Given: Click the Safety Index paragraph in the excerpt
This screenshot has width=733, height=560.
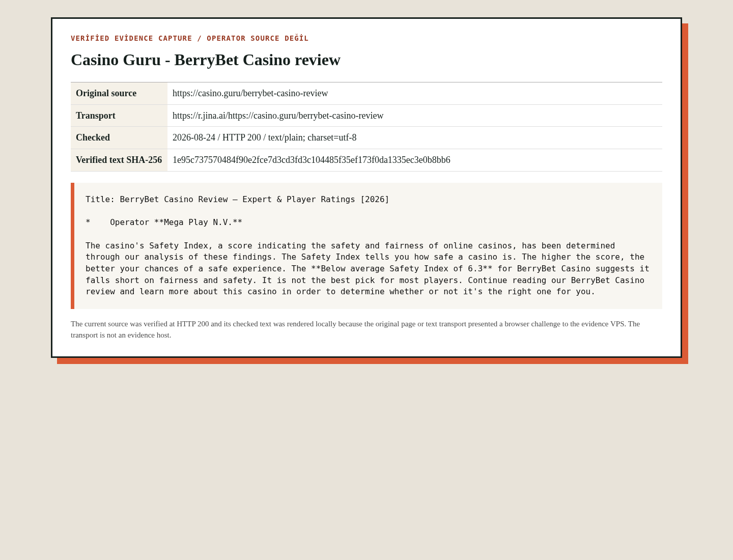Looking at the screenshot, I should coord(368,268).
